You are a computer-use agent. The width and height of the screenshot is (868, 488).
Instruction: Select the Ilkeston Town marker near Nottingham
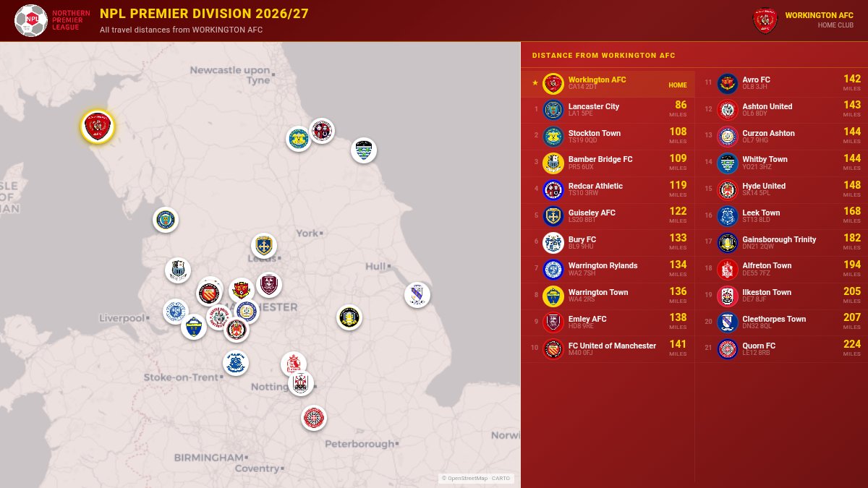click(x=301, y=383)
